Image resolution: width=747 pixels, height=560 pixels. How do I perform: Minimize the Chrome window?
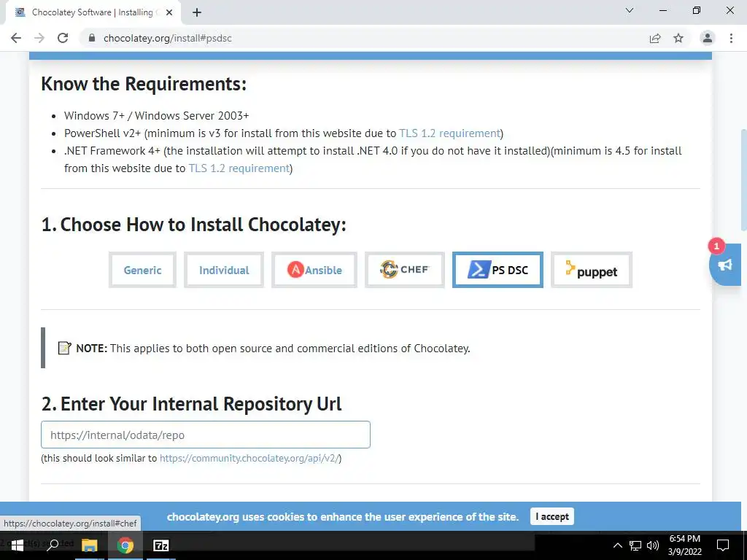tap(662, 10)
